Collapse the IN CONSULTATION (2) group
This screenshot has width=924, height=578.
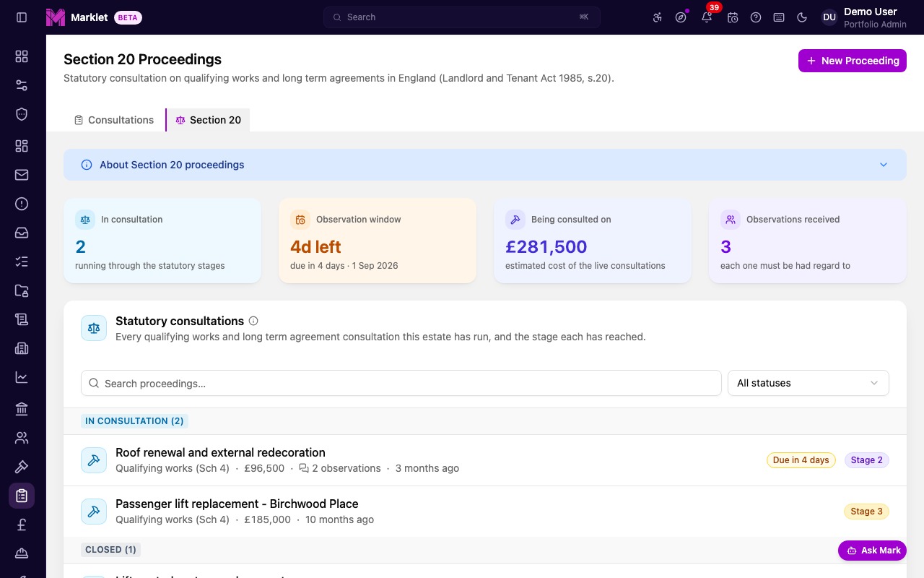134,421
